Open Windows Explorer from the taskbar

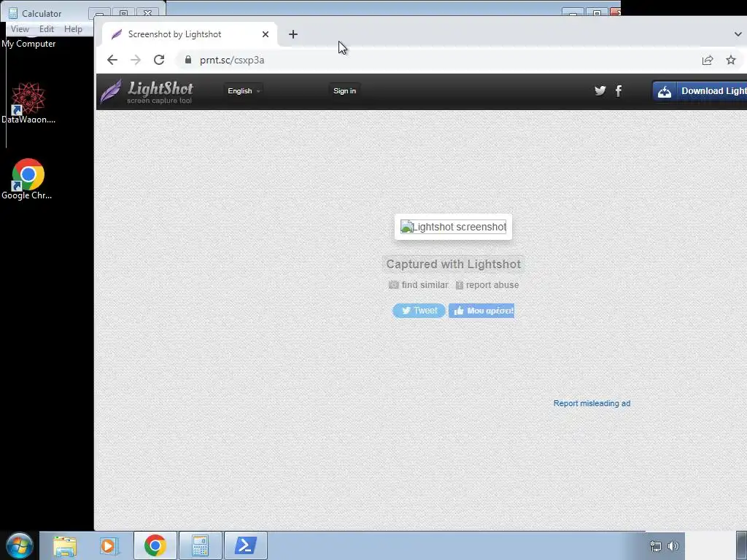coord(65,545)
